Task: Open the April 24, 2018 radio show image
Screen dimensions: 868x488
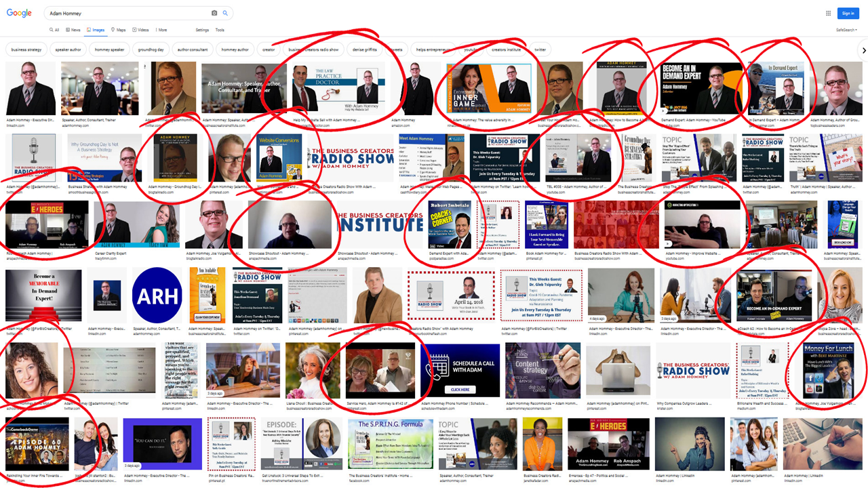Action: coord(451,295)
